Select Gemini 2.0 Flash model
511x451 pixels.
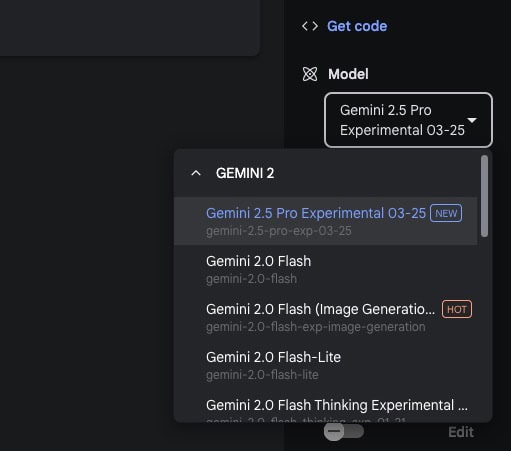pos(326,269)
